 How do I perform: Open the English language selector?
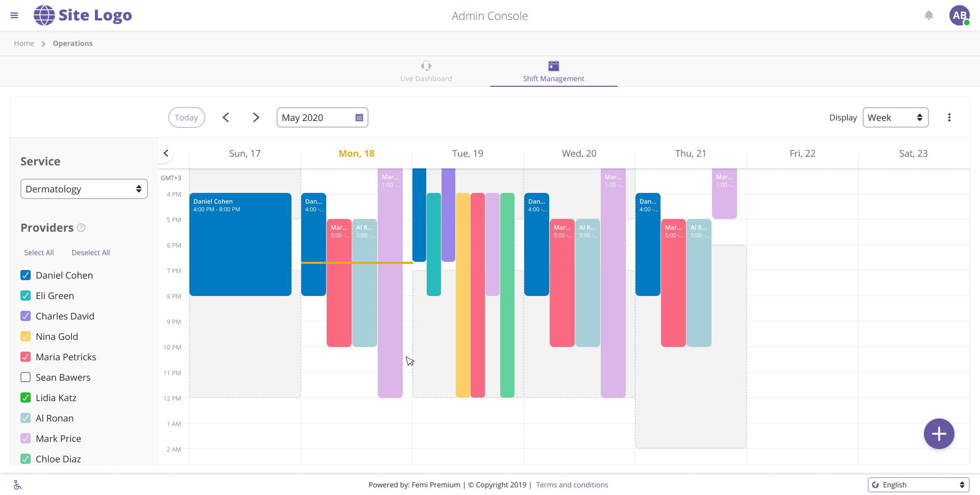coord(918,485)
